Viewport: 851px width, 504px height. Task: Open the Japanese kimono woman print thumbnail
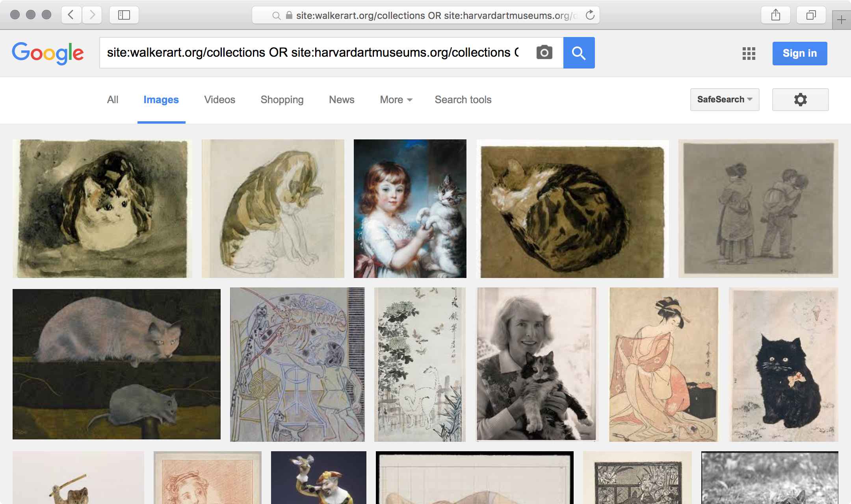(664, 364)
